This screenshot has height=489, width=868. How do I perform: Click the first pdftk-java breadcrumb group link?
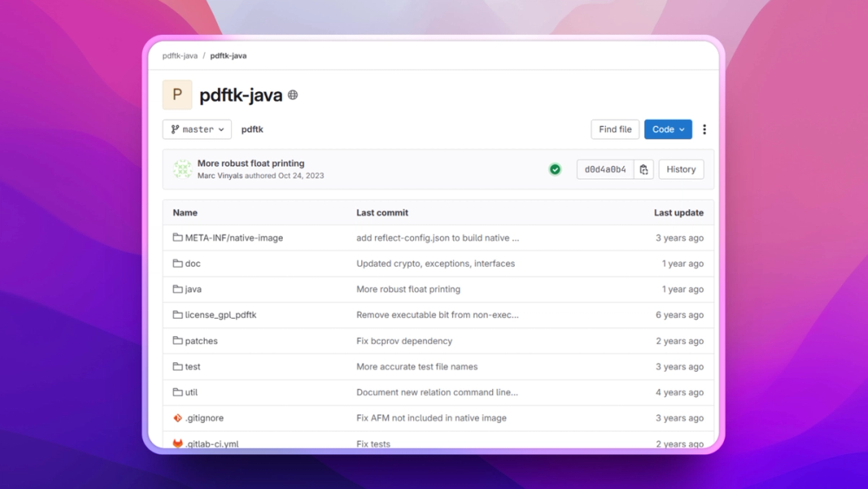point(180,56)
